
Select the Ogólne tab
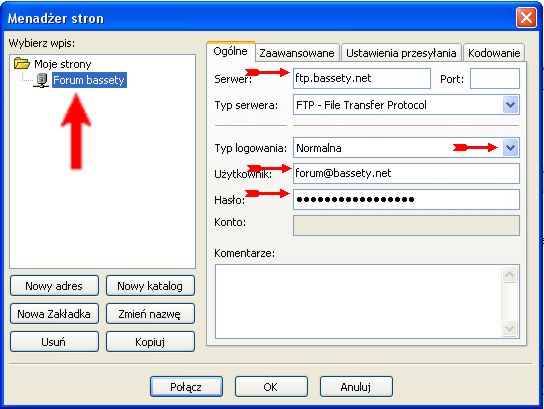231,51
